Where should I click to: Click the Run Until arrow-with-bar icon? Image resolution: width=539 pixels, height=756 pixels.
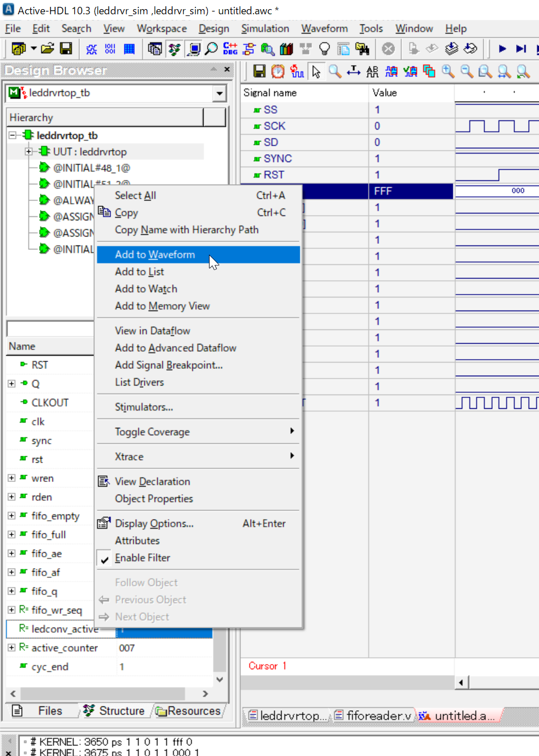tap(521, 49)
